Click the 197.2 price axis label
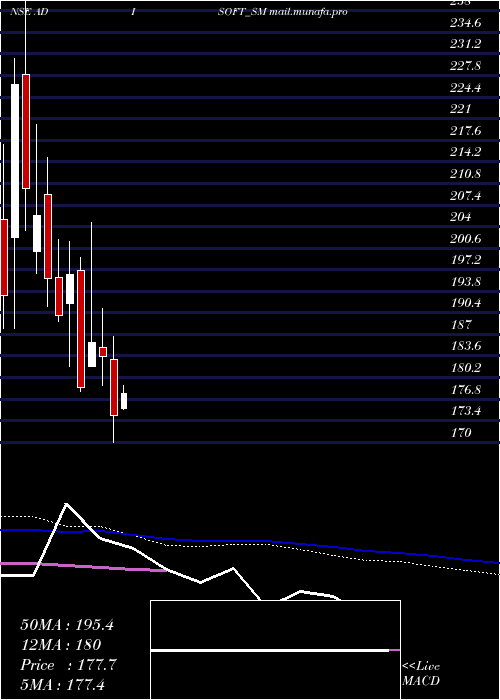Image resolution: width=500 pixels, height=700 pixels. 466,260
